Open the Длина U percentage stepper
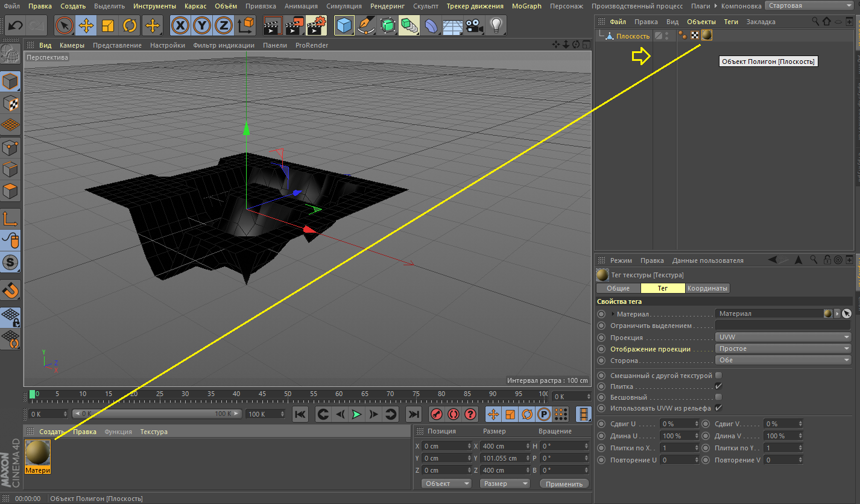Screen dimensions: 860x504 (697, 436)
